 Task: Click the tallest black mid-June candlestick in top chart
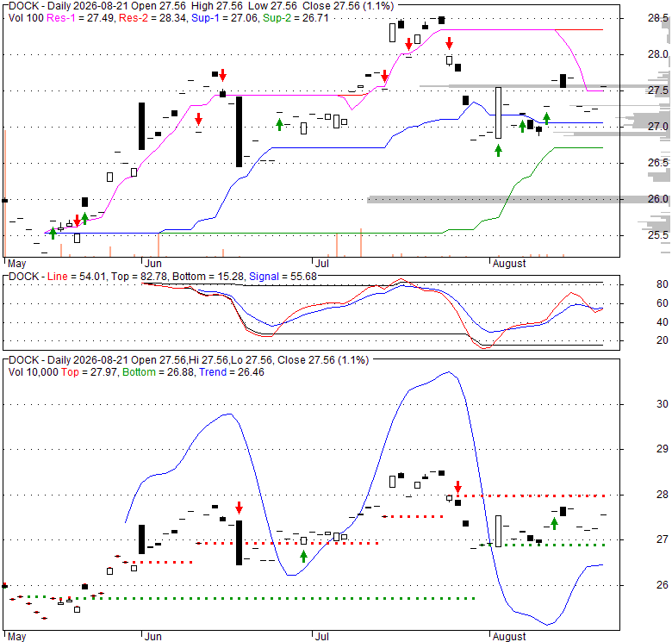[240, 132]
